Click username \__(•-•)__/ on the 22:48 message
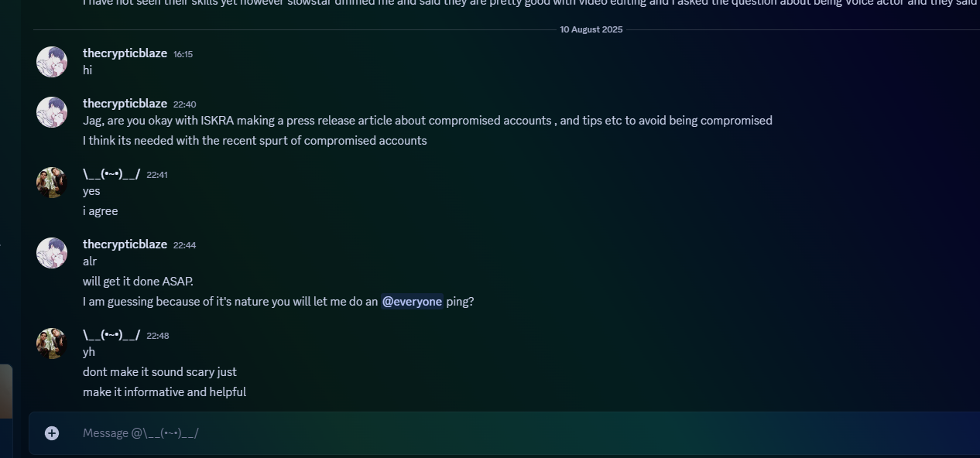The width and height of the screenshot is (980, 458). coord(111,335)
